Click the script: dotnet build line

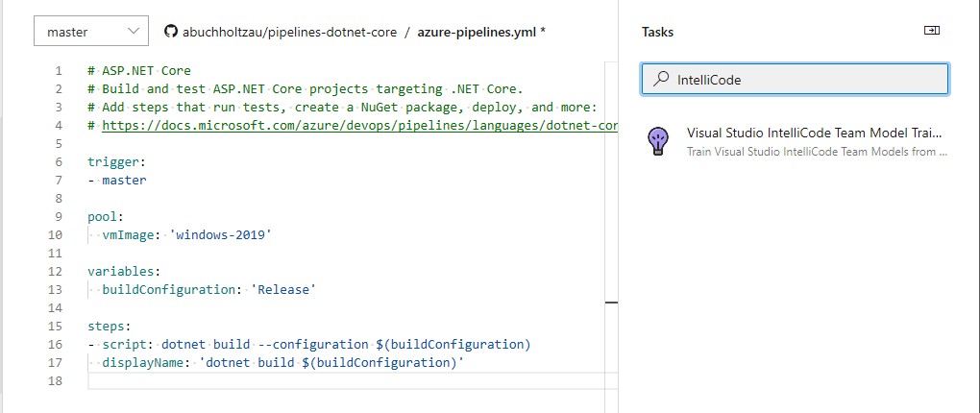coord(308,344)
